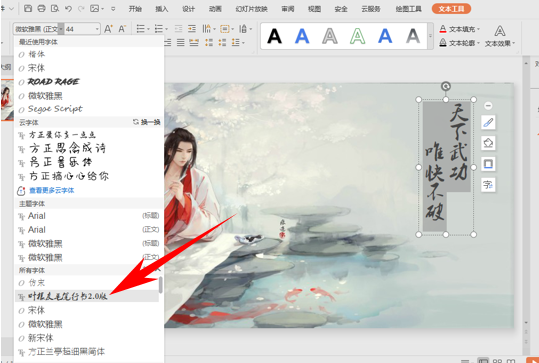Screen dimensions: 539x363
Task: Decrease font size with the A- icon
Action: (x=122, y=29)
